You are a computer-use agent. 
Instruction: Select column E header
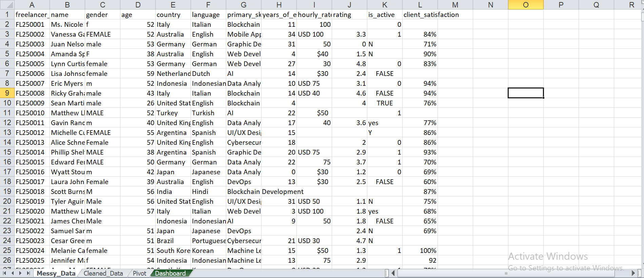coord(173,5)
